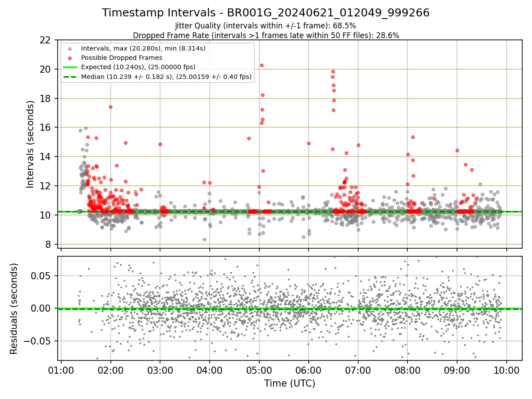The height and width of the screenshot is (399, 532).
Task: Click the "Residuals (seconds)" y-axis label
Action: pyautogui.click(x=14, y=309)
